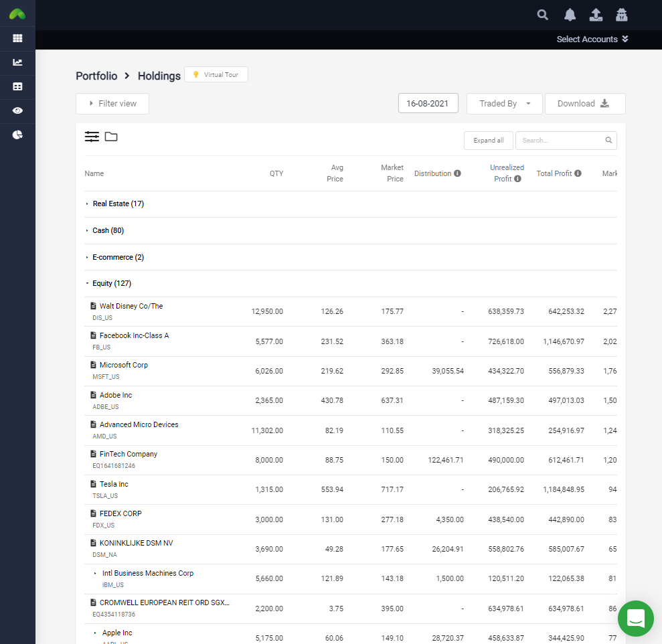This screenshot has height=644, width=662.
Task: Click the info icon beside Distribution
Action: (x=457, y=173)
